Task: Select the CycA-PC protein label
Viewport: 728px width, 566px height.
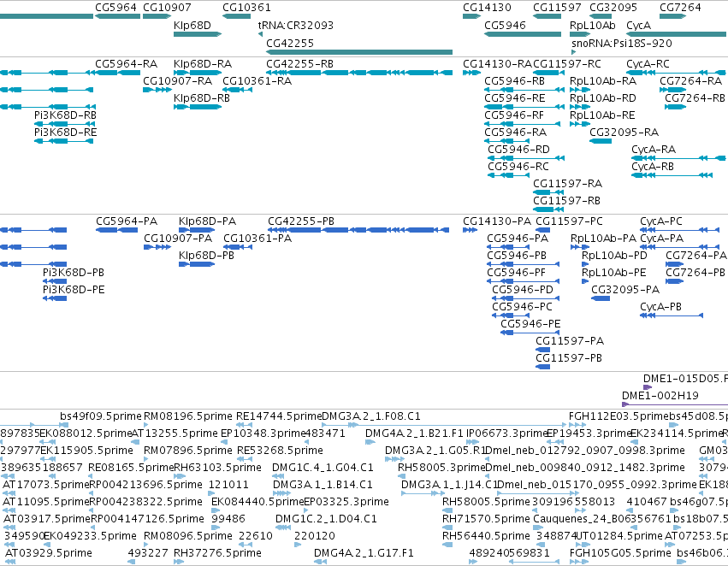Action: pos(661,221)
